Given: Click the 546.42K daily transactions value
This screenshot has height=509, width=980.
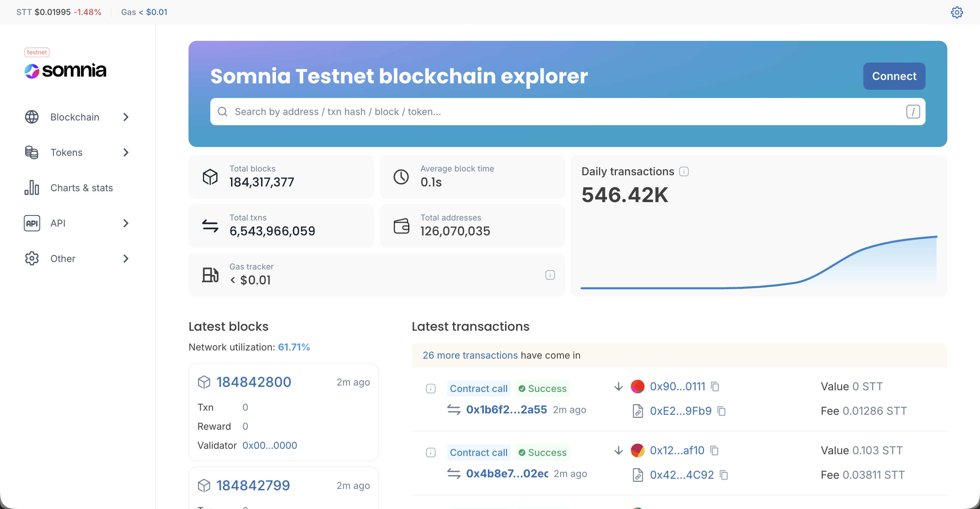Looking at the screenshot, I should coord(625,195).
